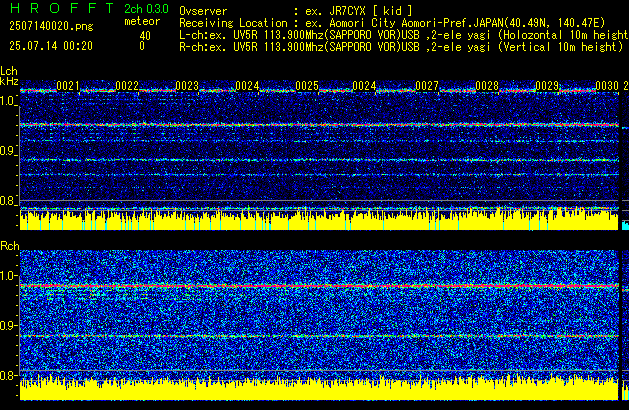The height and width of the screenshot is (410, 629).
Task: Click the scale value 40 under meteor
Action: [145, 36]
